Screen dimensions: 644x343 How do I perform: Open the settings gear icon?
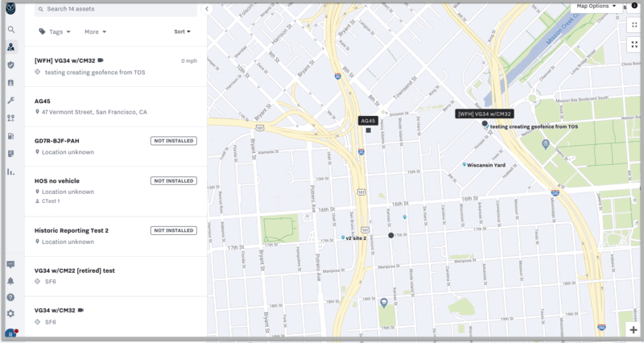click(11, 313)
